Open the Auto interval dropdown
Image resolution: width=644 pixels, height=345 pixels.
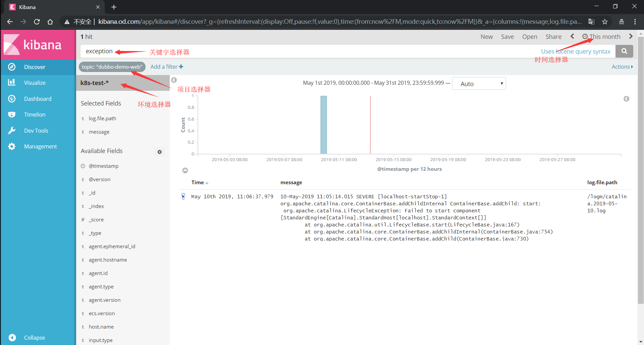point(479,83)
